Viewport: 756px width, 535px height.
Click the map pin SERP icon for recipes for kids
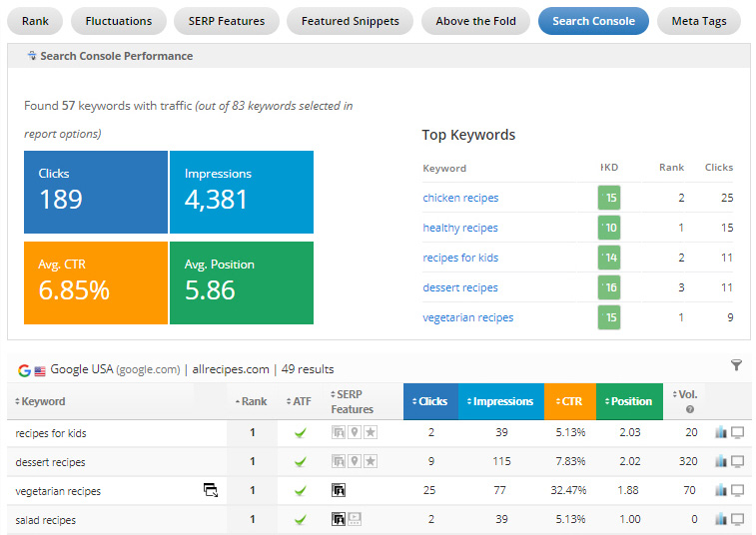(x=355, y=433)
